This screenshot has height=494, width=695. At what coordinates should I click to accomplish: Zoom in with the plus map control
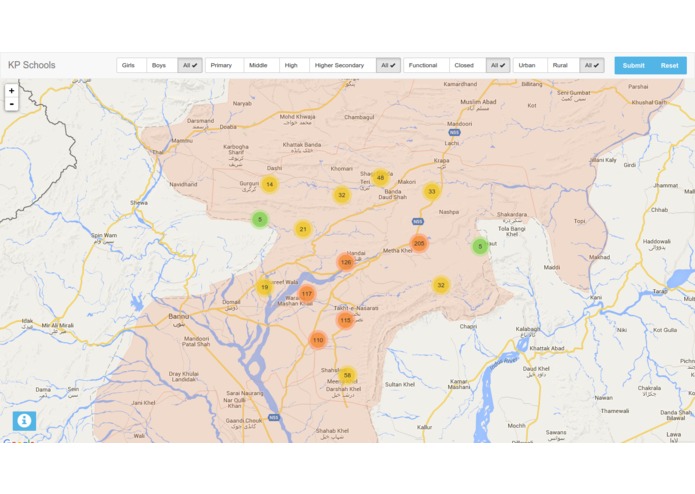(x=12, y=90)
